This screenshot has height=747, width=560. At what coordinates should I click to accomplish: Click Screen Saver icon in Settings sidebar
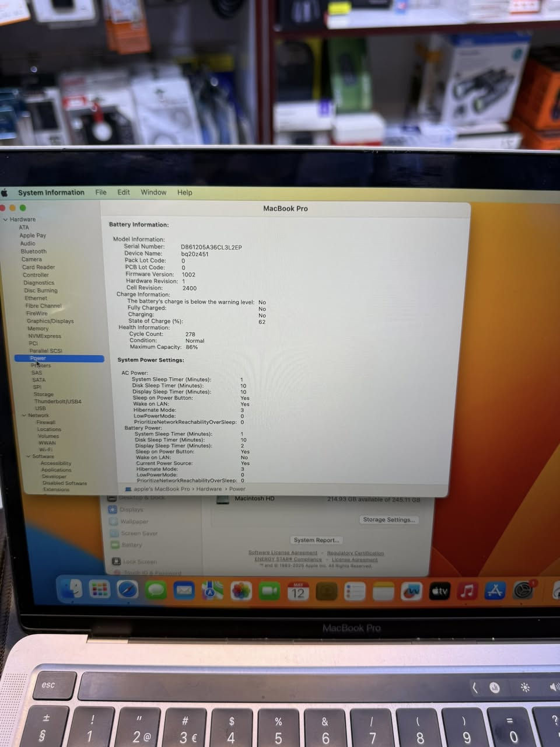(x=113, y=533)
